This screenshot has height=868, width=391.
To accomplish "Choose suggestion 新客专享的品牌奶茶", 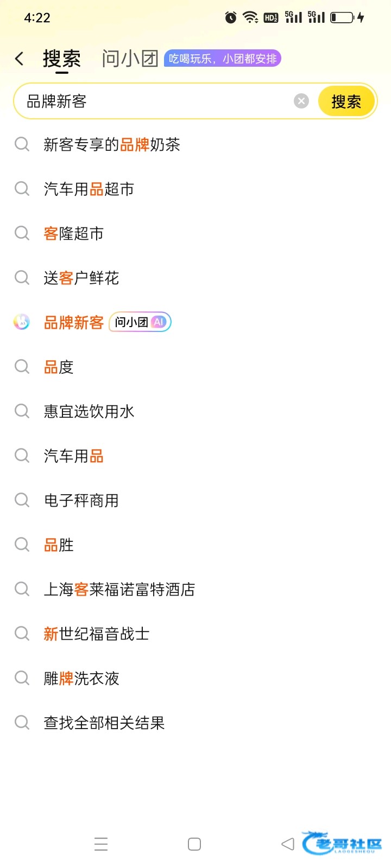I will [112, 145].
